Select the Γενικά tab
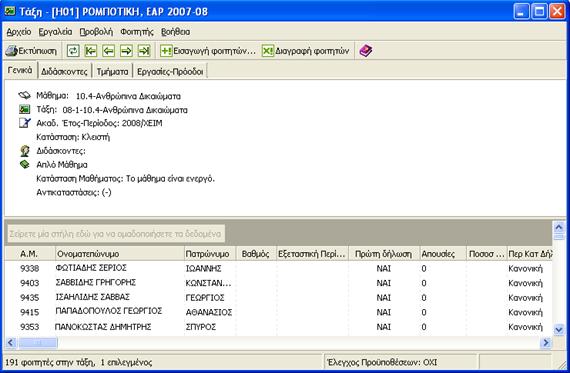570x373 pixels. (x=20, y=70)
